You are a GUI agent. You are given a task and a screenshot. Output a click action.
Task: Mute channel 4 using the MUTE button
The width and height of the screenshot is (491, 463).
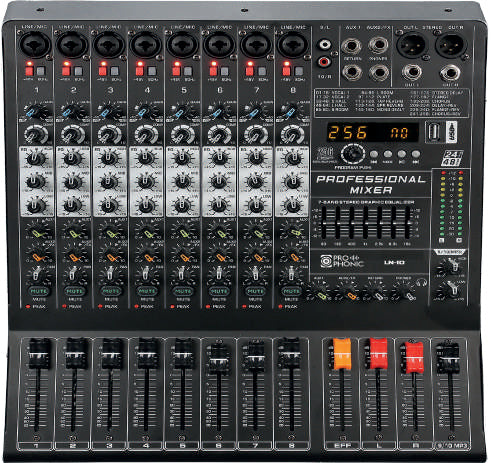tap(147, 291)
